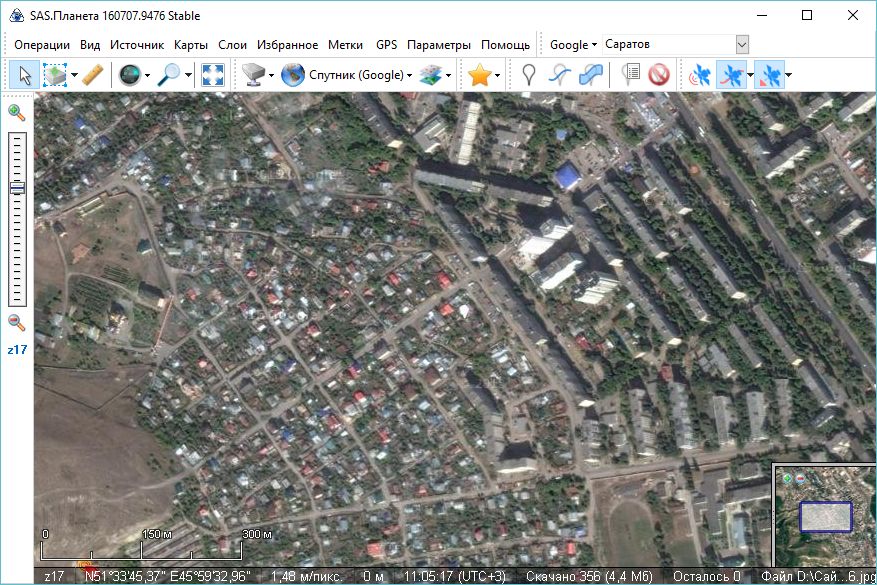Open the Google search provider dropdown
The image size is (877, 585).
click(x=573, y=45)
